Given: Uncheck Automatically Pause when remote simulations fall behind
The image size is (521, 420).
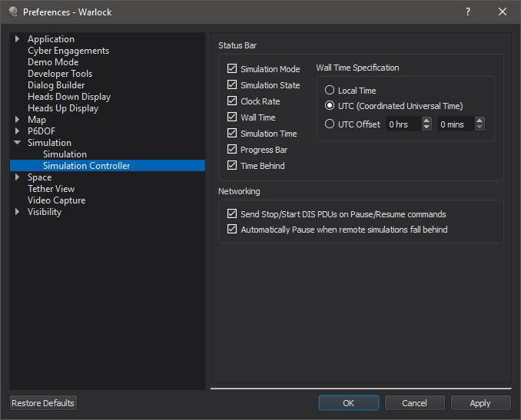Looking at the screenshot, I should coord(232,229).
